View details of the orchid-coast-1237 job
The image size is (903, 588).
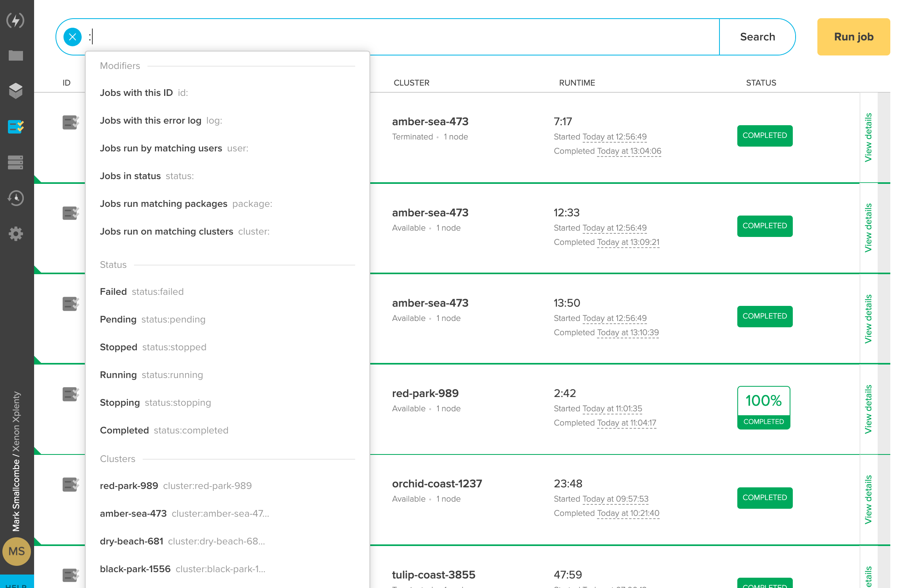(868, 499)
